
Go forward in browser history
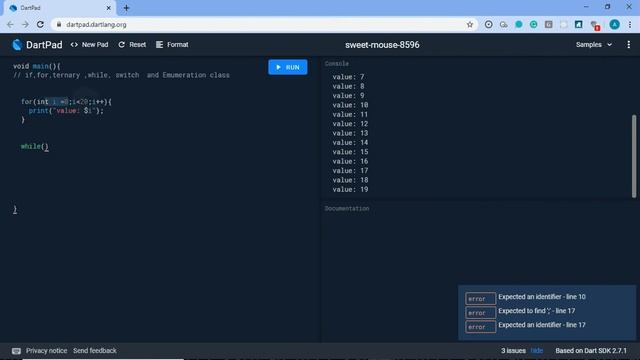(25, 24)
